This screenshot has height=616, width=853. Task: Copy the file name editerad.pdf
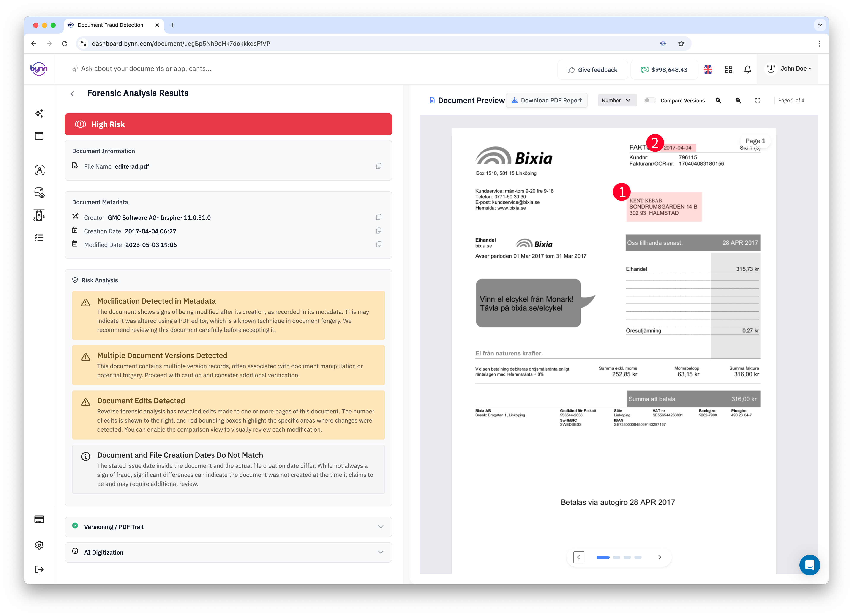[x=379, y=166]
